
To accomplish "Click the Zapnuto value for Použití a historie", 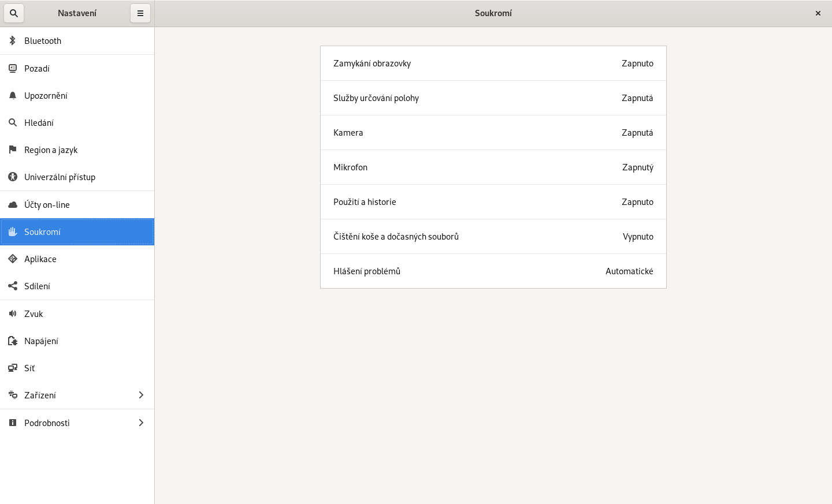I will 637,202.
